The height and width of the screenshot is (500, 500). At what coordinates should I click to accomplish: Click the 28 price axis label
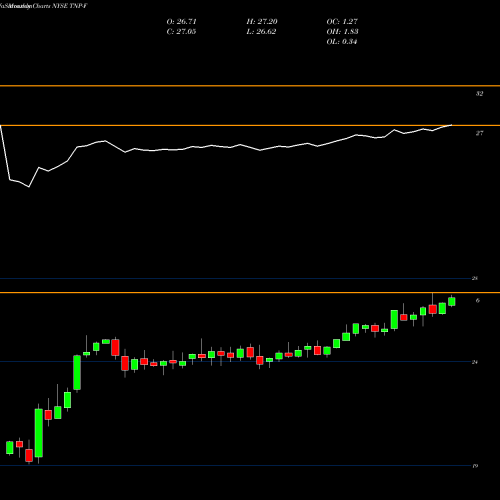[x=475, y=278]
